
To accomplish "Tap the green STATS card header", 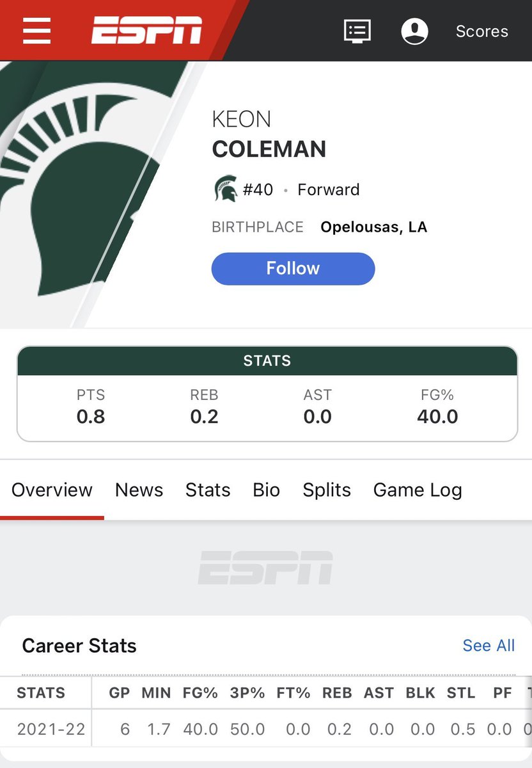I will pos(267,361).
